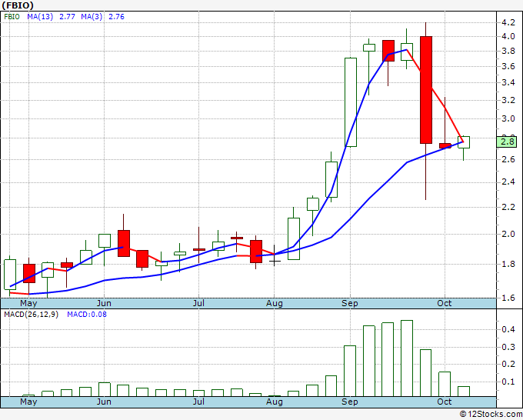Click the last green candle in October
523x420 pixels.
[464, 142]
